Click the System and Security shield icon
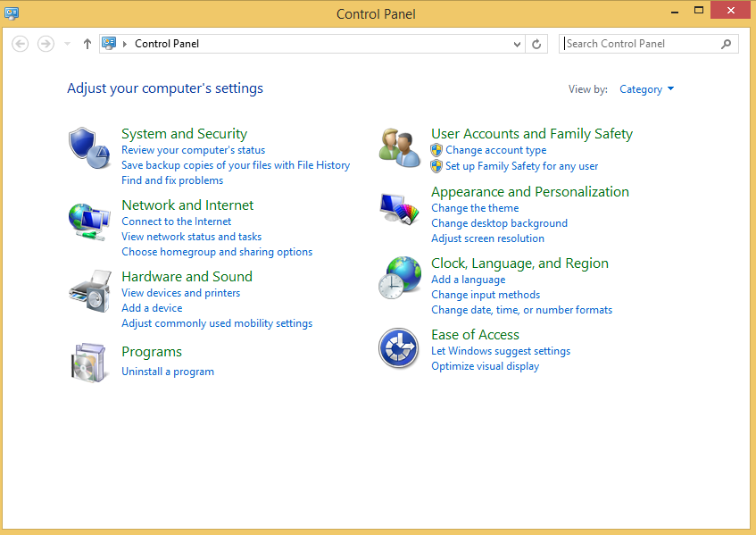The width and height of the screenshot is (756, 535). [89, 148]
